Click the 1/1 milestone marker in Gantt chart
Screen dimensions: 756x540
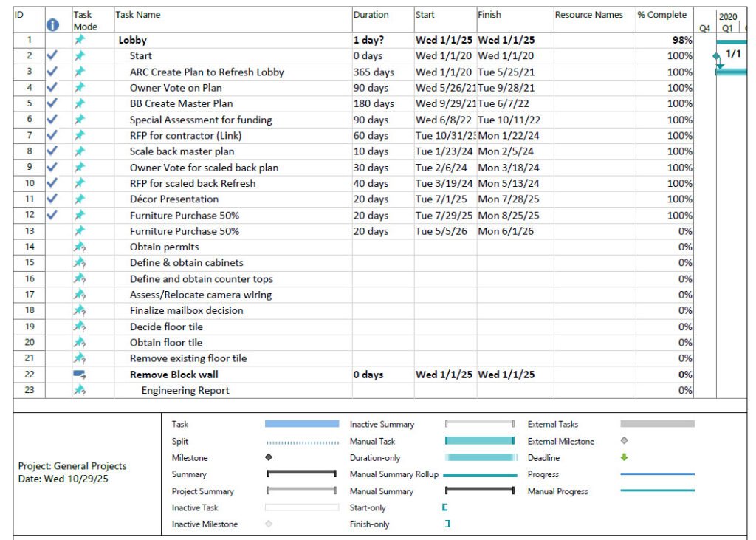[717, 56]
